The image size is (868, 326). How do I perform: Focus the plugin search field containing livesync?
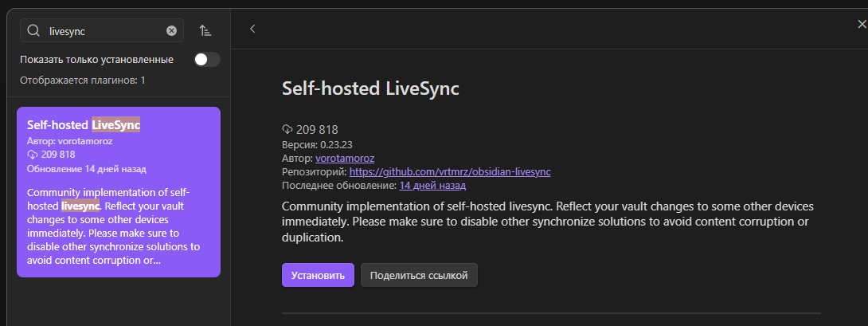click(102, 31)
